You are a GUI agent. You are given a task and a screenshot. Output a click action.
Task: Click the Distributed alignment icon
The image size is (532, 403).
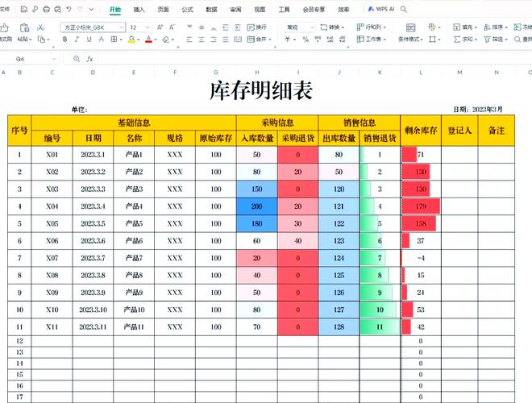(238, 39)
